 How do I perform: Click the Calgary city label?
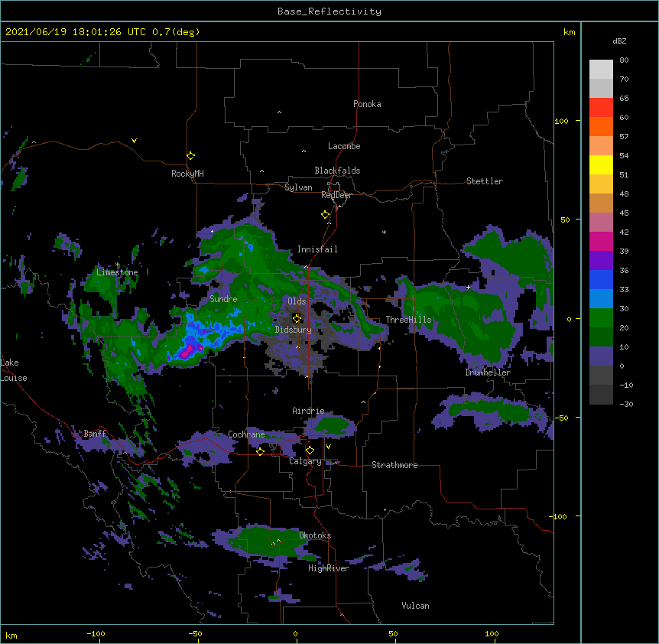tap(306, 461)
